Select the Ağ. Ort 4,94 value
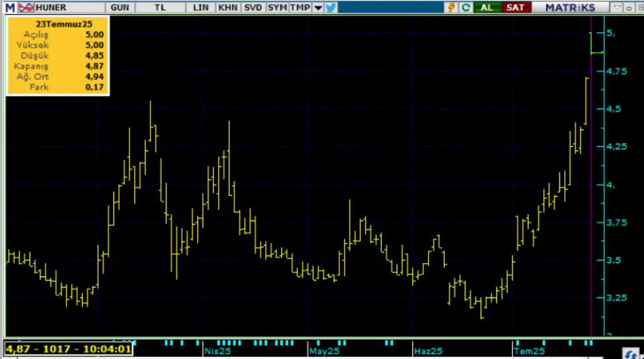 coord(95,76)
